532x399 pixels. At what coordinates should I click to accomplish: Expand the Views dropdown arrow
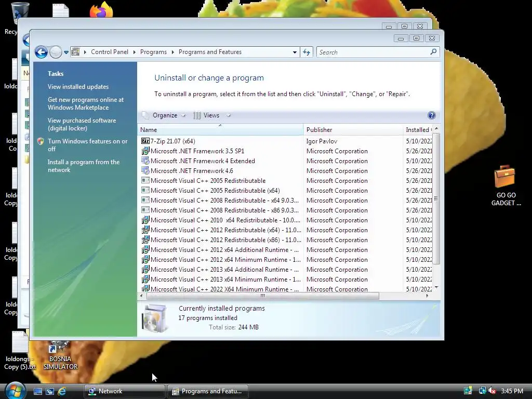[229, 115]
